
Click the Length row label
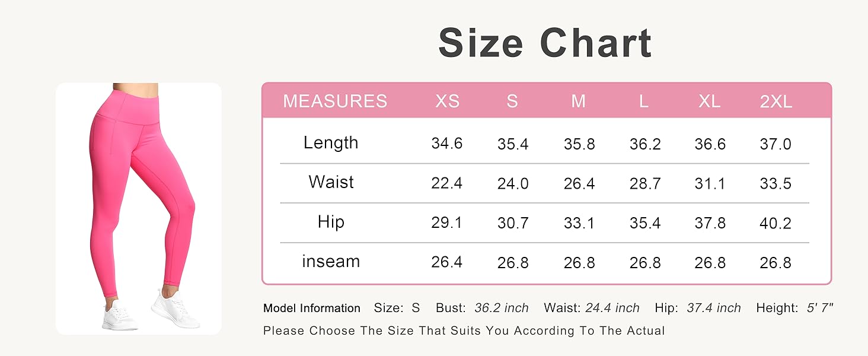click(331, 143)
